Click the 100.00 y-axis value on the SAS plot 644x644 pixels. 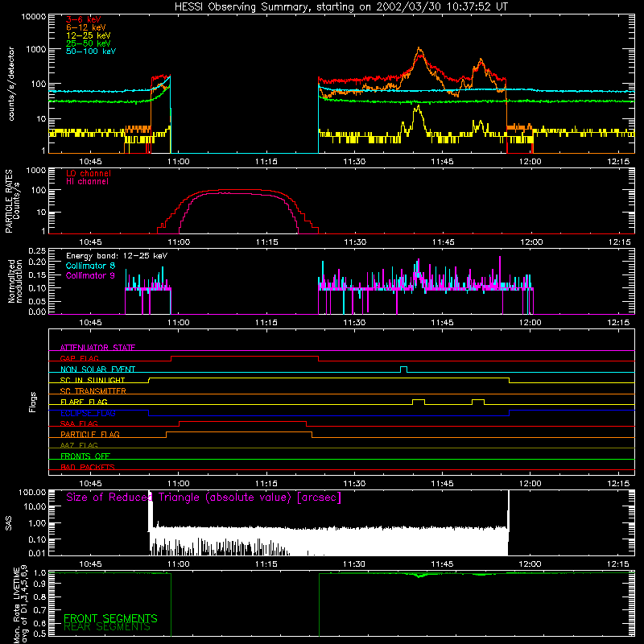[32, 492]
